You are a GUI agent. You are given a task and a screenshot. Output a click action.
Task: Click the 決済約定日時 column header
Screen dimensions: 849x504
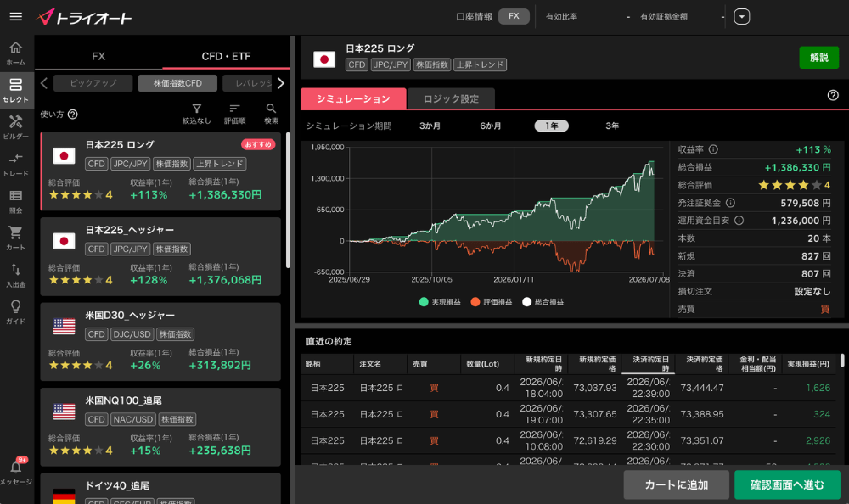pos(648,364)
